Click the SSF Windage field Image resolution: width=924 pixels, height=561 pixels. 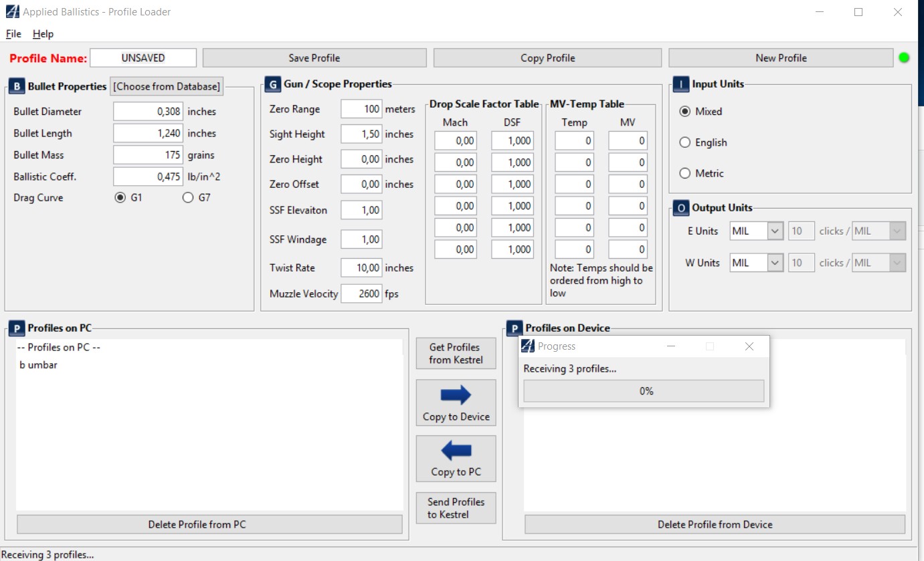click(x=361, y=239)
